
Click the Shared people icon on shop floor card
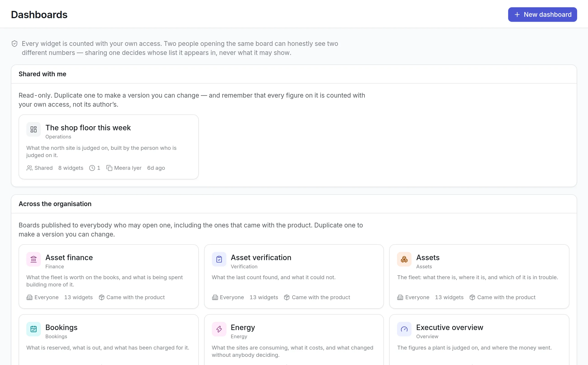(x=29, y=168)
